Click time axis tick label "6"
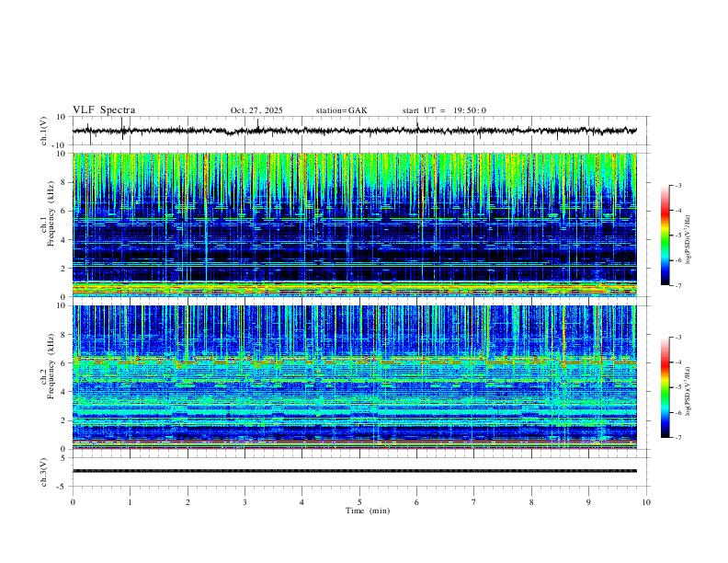 [416, 502]
